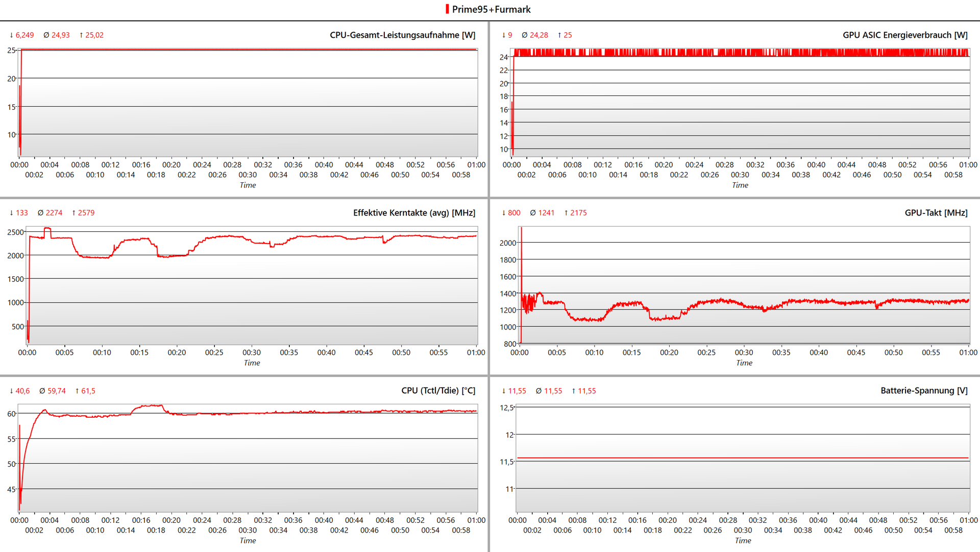This screenshot has width=980, height=552.
Task: Click the Time axis label under CPU power chart
Action: [248, 185]
